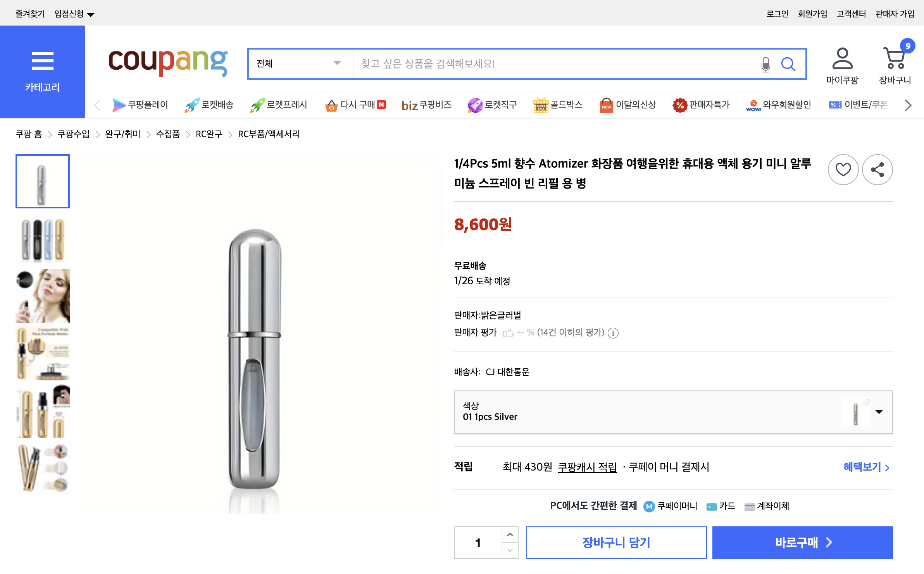Open the 카테고리 hamburger menu
This screenshot has width=924, height=574.
[43, 61]
